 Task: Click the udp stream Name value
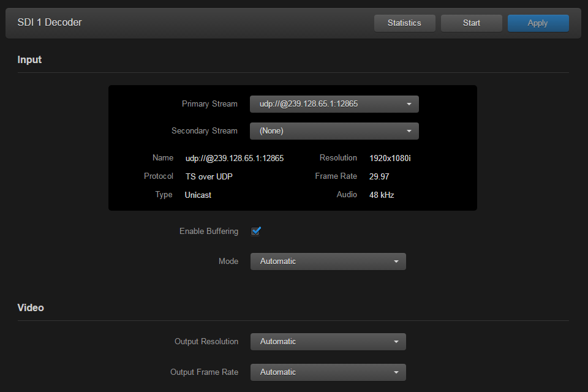point(234,157)
